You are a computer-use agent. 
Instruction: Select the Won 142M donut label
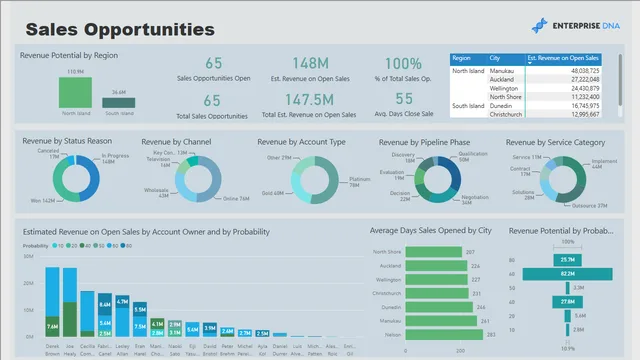(43, 201)
